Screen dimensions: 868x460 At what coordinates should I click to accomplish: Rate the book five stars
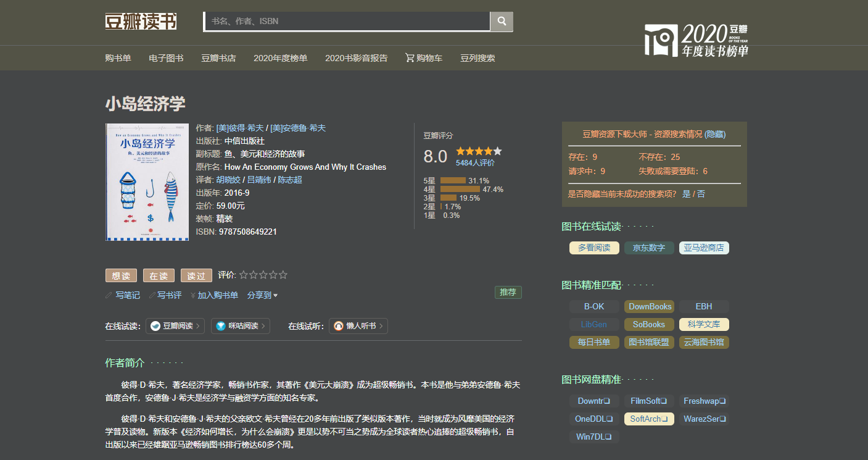[x=283, y=275]
